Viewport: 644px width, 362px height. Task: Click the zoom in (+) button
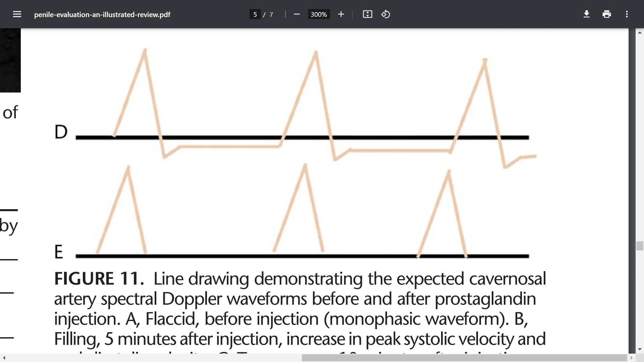pos(341,14)
